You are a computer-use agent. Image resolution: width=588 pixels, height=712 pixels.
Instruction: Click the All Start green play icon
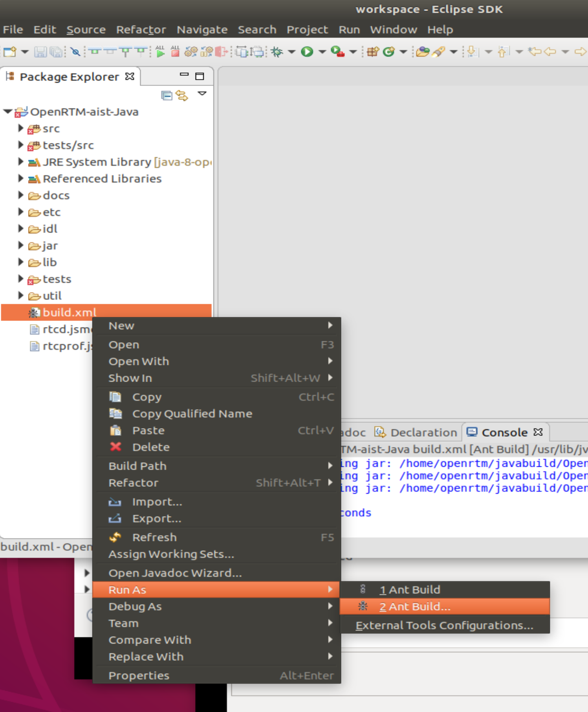point(160,51)
